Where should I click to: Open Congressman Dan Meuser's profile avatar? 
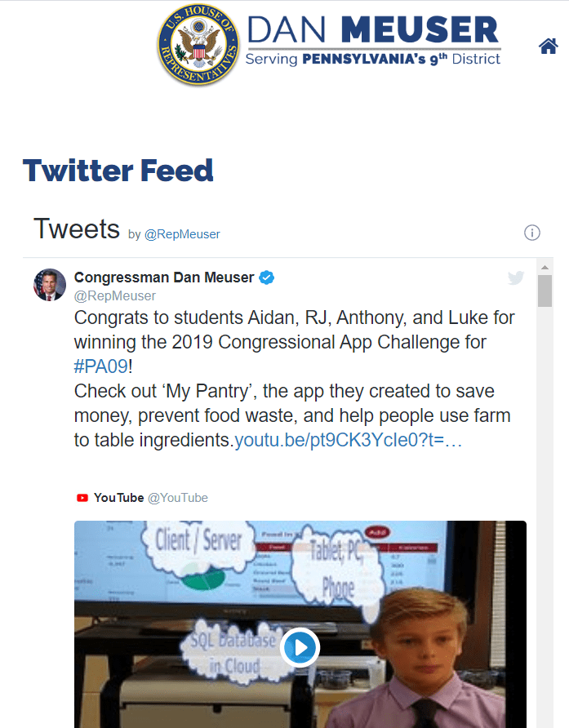(x=50, y=285)
